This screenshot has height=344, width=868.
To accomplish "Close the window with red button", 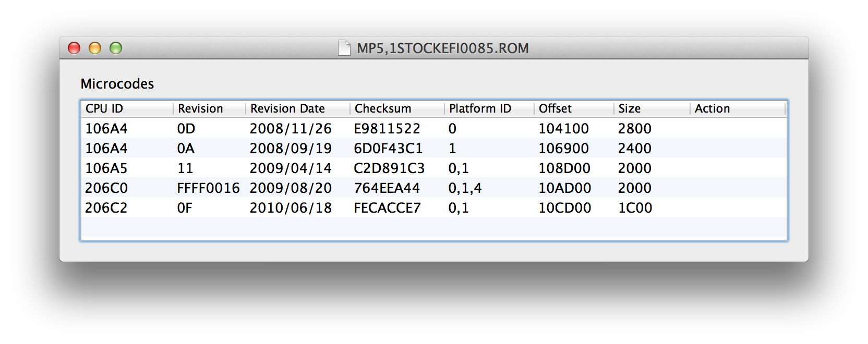I will click(x=74, y=48).
